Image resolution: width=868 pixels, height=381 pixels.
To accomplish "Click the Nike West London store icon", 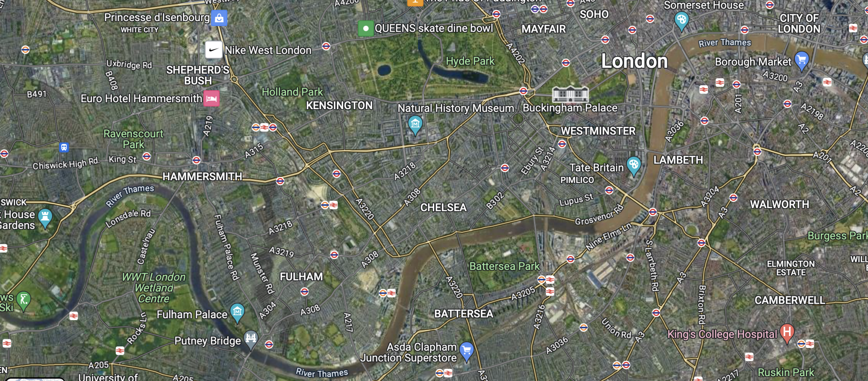I will click(x=213, y=50).
